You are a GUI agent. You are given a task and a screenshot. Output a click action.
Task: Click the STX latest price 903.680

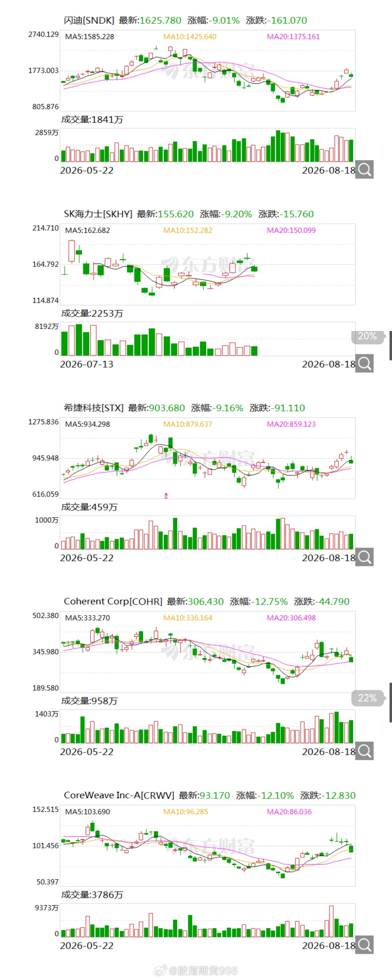167,408
